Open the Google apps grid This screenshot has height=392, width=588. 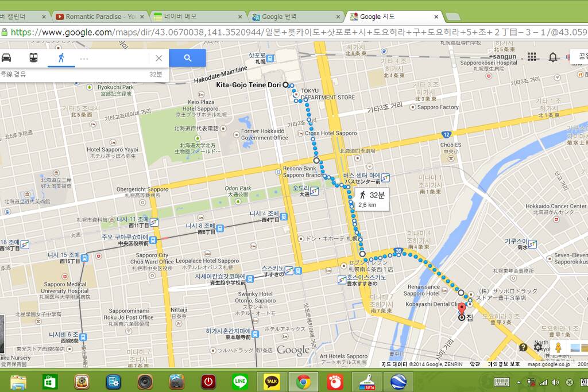tap(531, 57)
